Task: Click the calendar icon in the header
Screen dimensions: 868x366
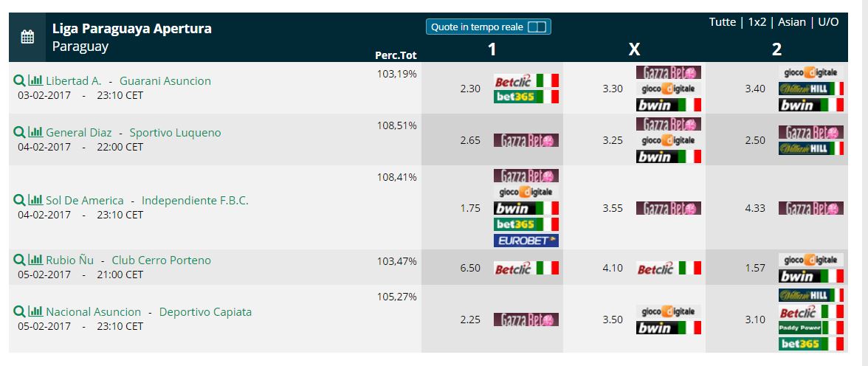Action: click(27, 37)
